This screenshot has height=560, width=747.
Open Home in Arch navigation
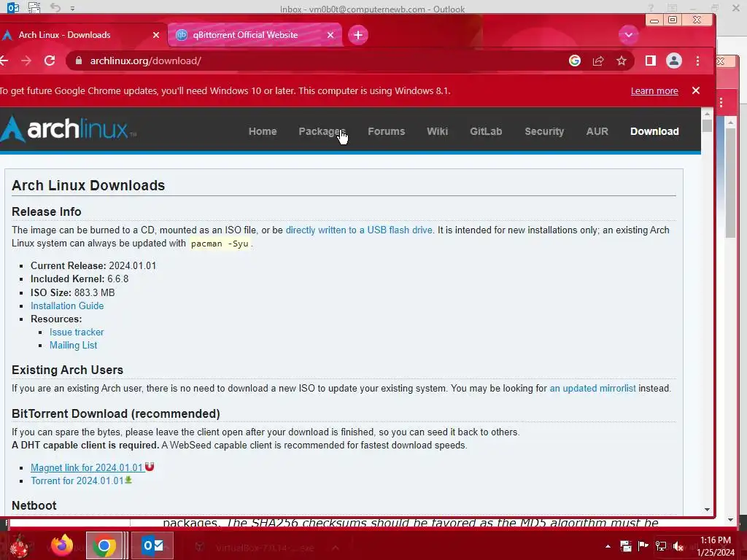[263, 131]
